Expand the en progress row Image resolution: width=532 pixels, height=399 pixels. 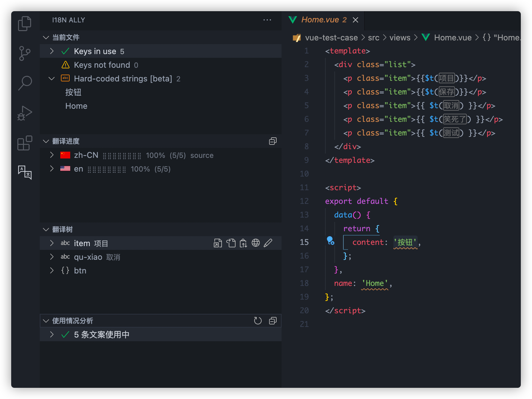52,168
